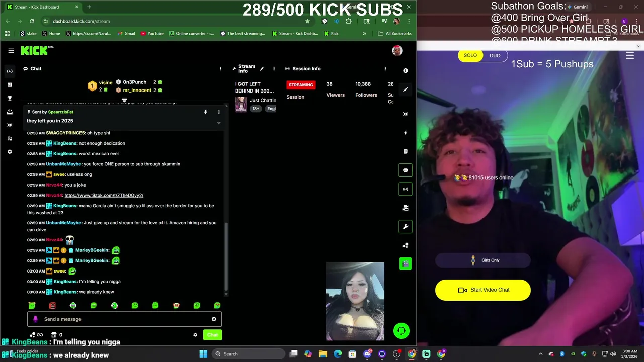Toggle the activity feed document widget
The height and width of the screenshot is (362, 644).
tap(406, 151)
